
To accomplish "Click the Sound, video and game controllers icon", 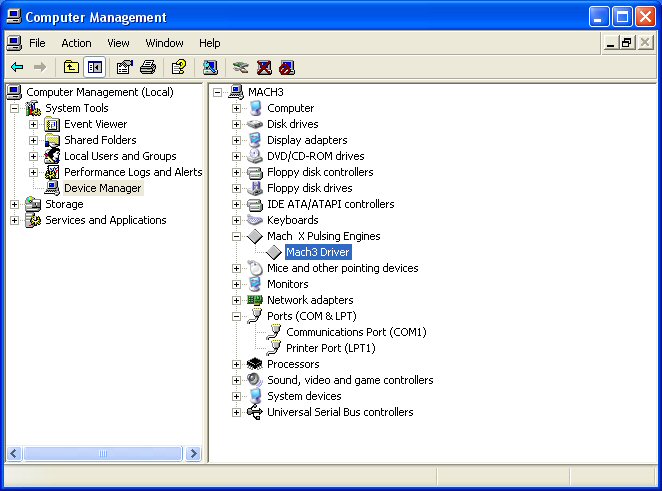I will pyautogui.click(x=255, y=380).
